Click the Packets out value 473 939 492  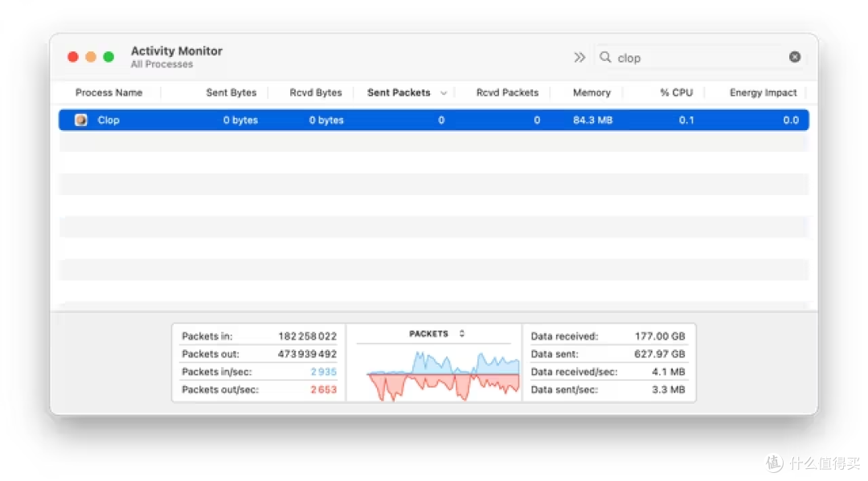click(307, 354)
